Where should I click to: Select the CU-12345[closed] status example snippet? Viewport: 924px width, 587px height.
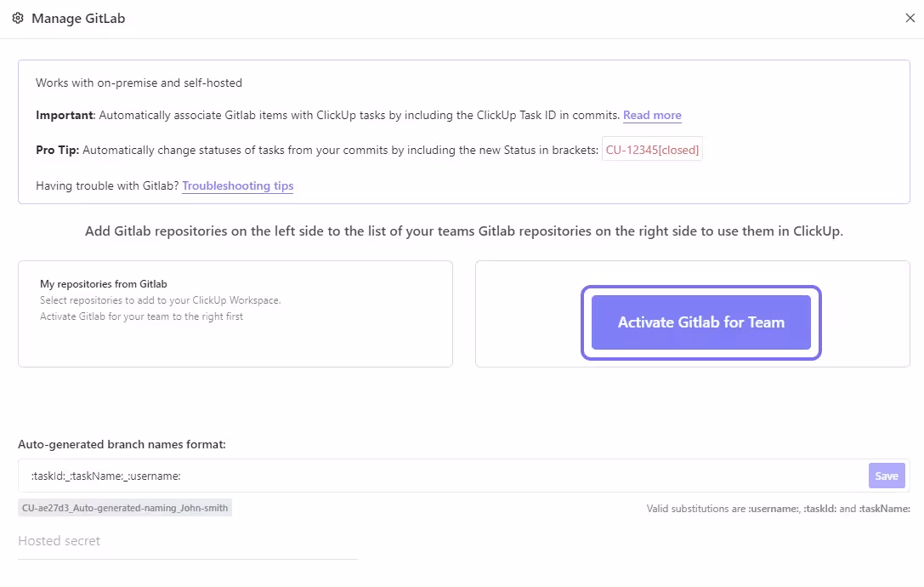(652, 148)
